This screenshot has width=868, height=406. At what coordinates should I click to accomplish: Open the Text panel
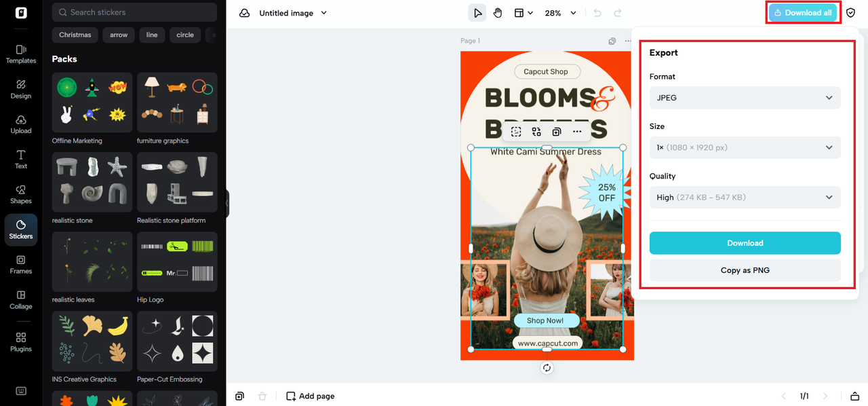21,160
